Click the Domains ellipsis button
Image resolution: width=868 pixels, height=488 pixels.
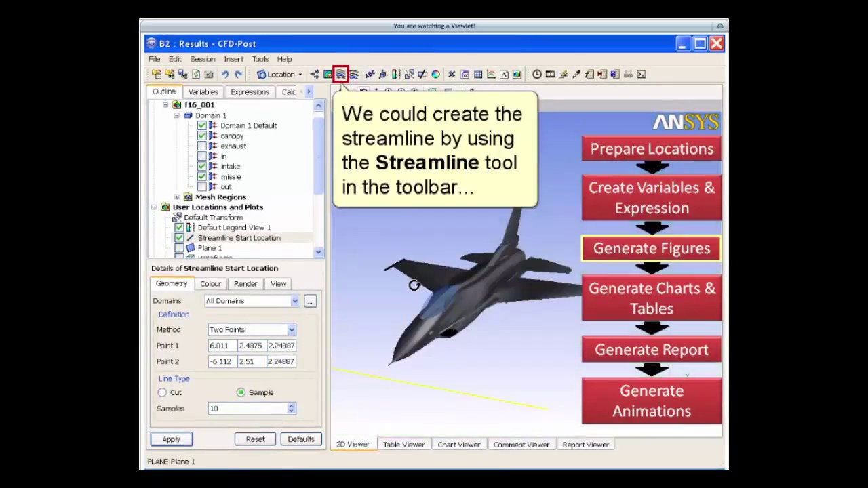pyautogui.click(x=310, y=301)
